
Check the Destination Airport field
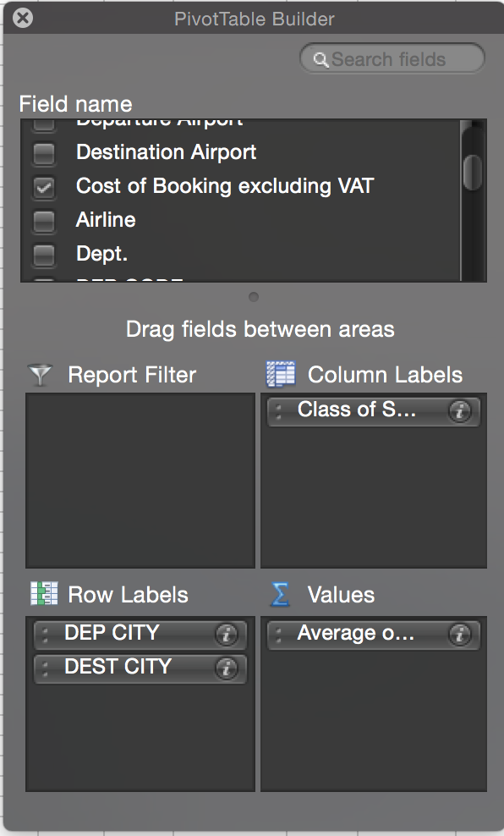[x=44, y=153]
